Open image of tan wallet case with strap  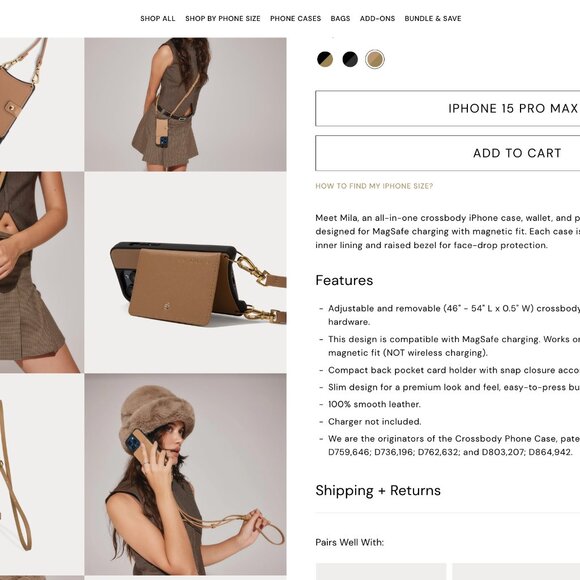click(185, 272)
